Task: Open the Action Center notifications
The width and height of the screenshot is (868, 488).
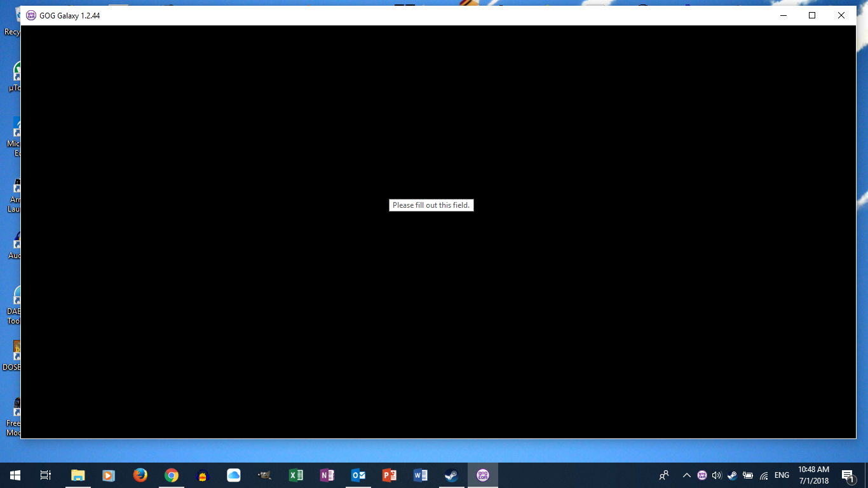Action: click(x=847, y=475)
